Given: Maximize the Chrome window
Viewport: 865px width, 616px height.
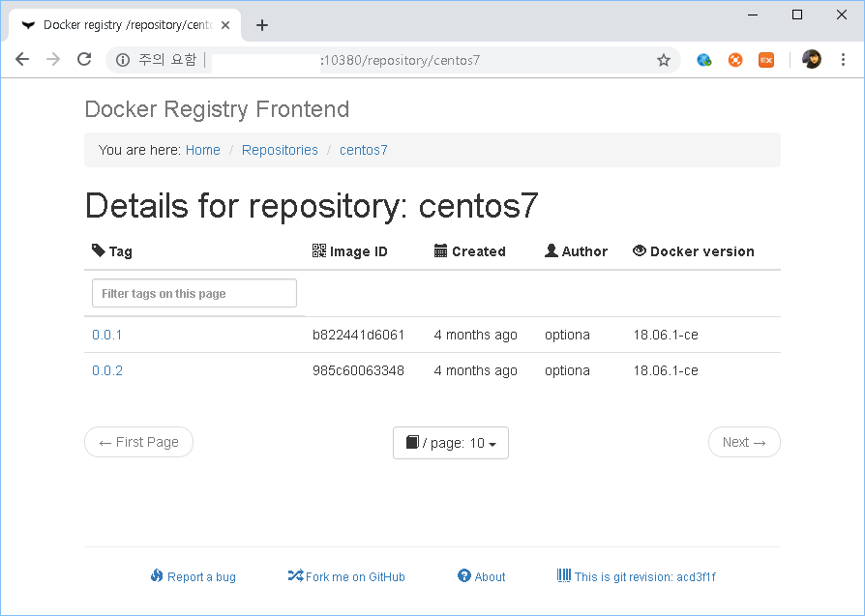Looking at the screenshot, I should (797, 15).
